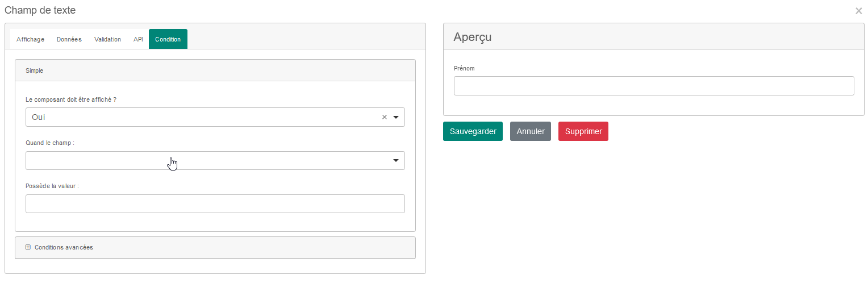Viewport: 868px width, 287px height.
Task: Expand Conditions avancées with the plus icon
Action: click(x=28, y=247)
